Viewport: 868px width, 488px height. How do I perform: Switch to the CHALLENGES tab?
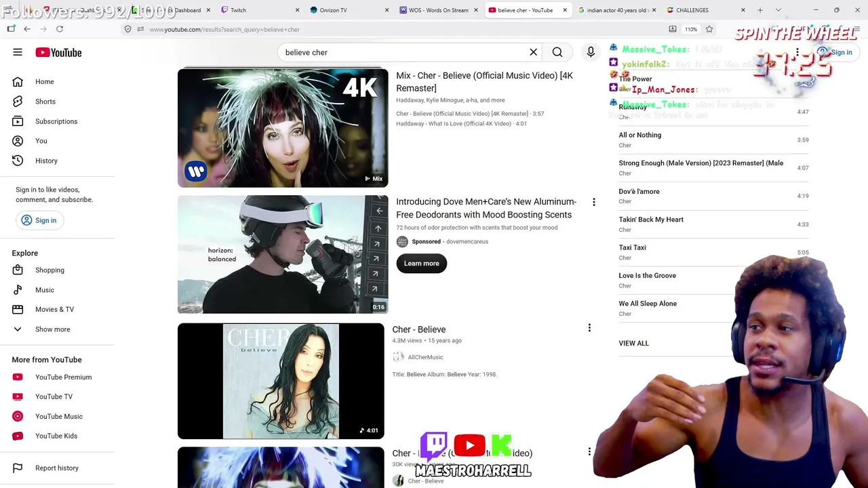[706, 10]
